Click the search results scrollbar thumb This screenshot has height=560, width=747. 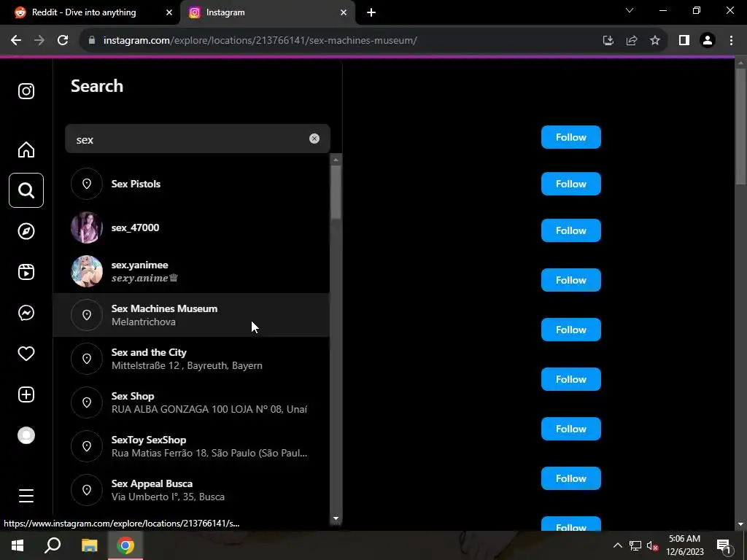tap(336, 192)
